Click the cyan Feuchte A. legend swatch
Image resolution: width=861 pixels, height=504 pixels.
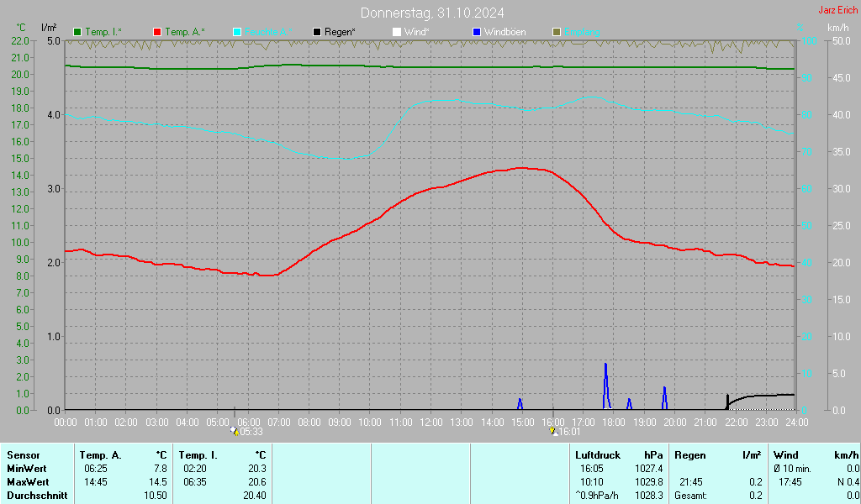pyautogui.click(x=237, y=32)
